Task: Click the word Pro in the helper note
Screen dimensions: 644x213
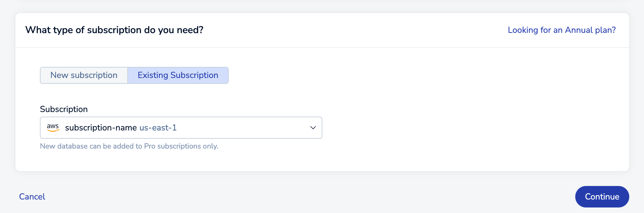Action: pos(149,146)
